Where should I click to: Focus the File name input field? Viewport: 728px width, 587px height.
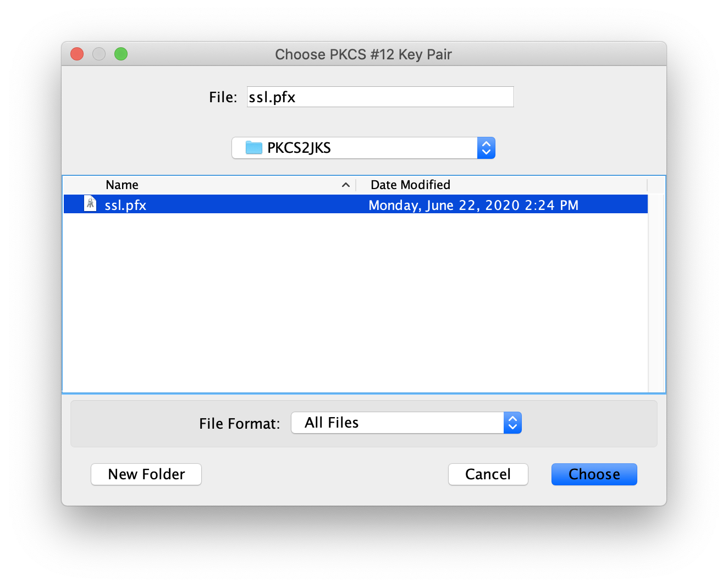coord(380,97)
